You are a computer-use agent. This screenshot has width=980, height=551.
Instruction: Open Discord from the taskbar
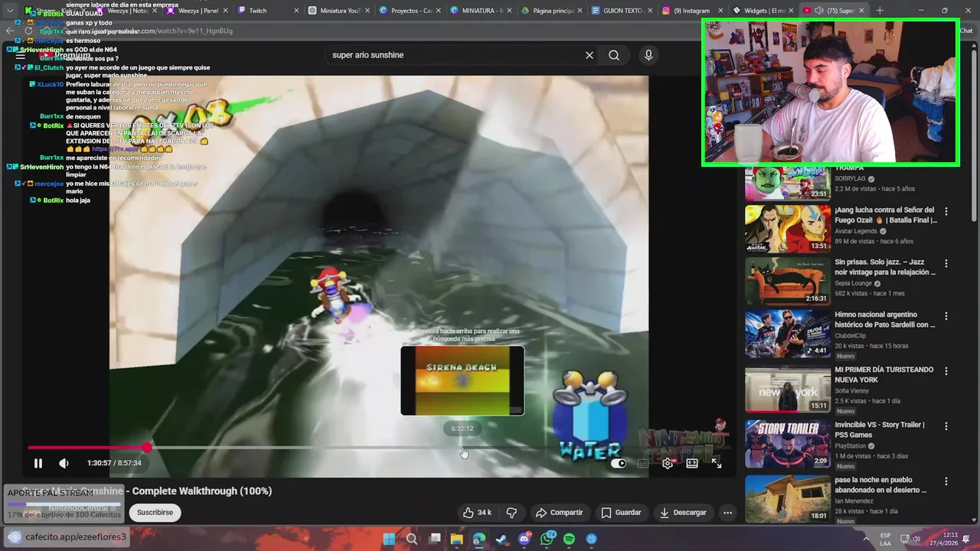[x=524, y=539]
